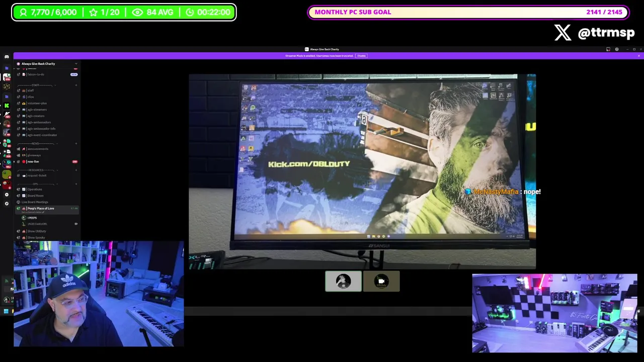The width and height of the screenshot is (644, 362).
Task: Open the Discord help question-mark icon
Action: (617, 49)
